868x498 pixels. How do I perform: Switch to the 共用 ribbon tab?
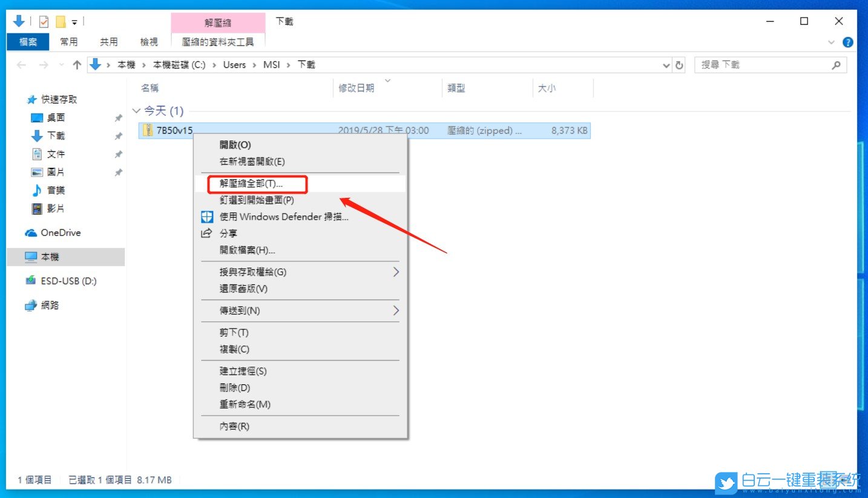109,42
